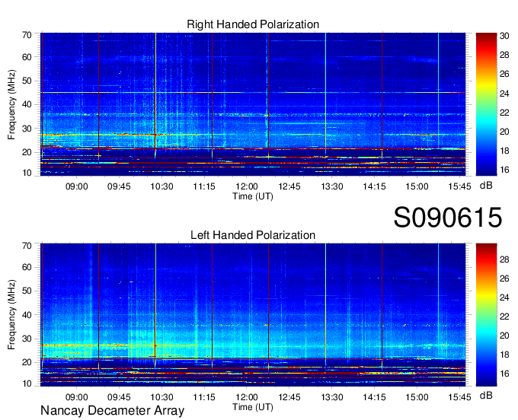Click the 40 frequency tick of Left Handed plot
The width and height of the screenshot is (518, 420).
27,315
